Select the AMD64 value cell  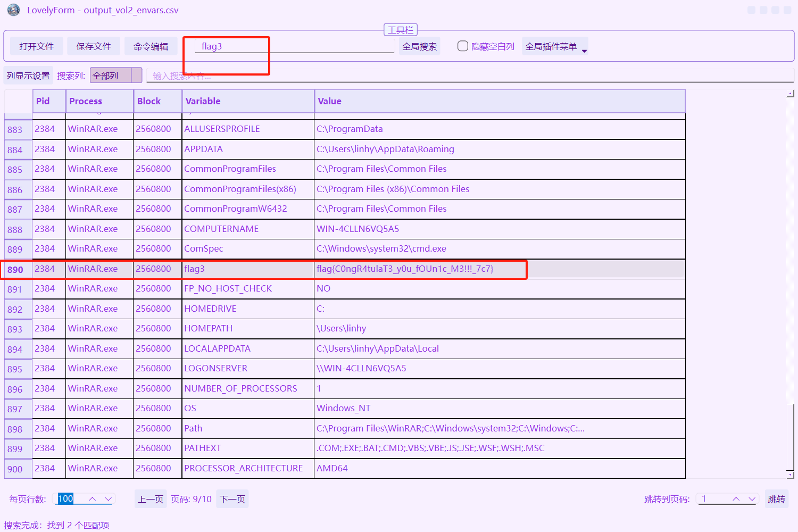point(500,469)
